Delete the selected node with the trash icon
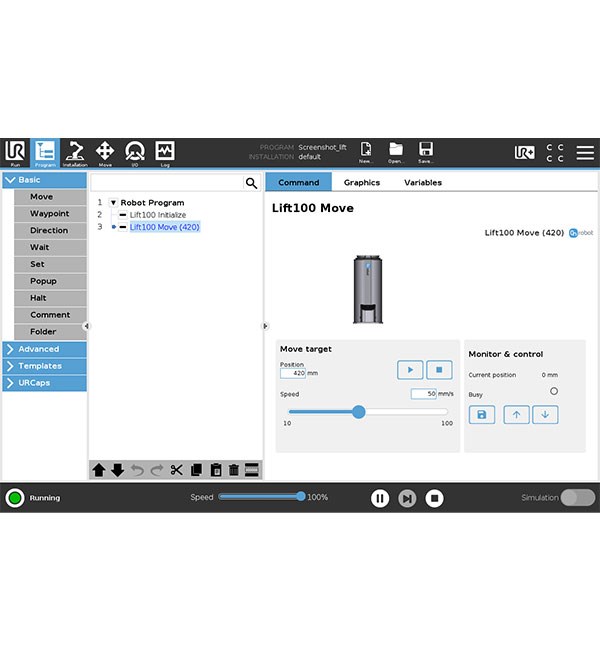This screenshot has width=600, height=650. 234,470
